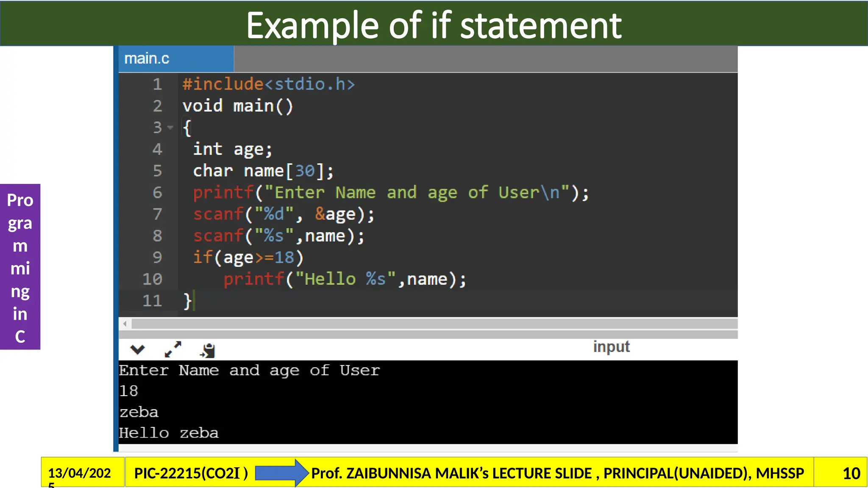Click console output 'Enter Name and age of User'
The height and width of the screenshot is (488, 868).
coord(249,371)
